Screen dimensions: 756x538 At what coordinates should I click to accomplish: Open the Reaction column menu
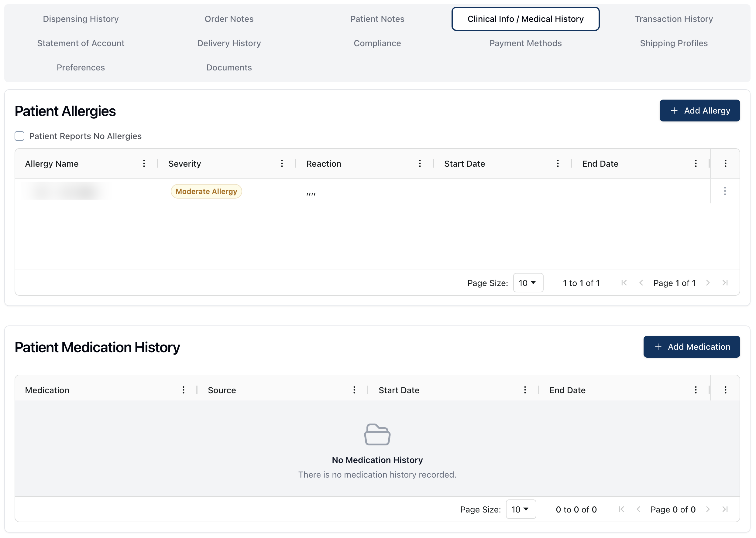click(420, 163)
